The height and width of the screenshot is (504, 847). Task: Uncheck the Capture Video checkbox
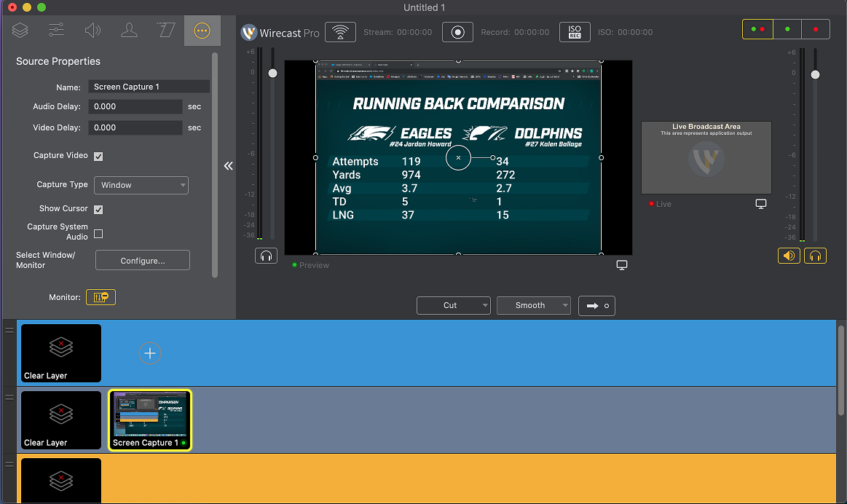point(98,156)
